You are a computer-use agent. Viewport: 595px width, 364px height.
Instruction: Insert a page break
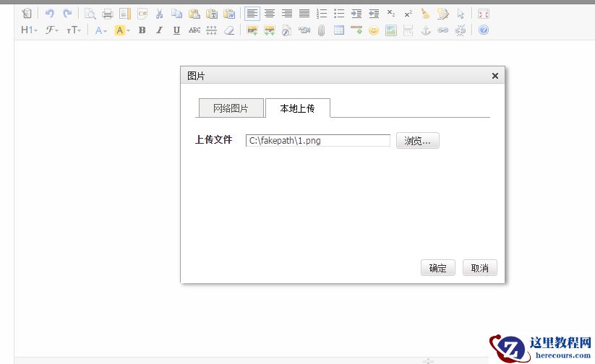pyautogui.click(x=408, y=30)
